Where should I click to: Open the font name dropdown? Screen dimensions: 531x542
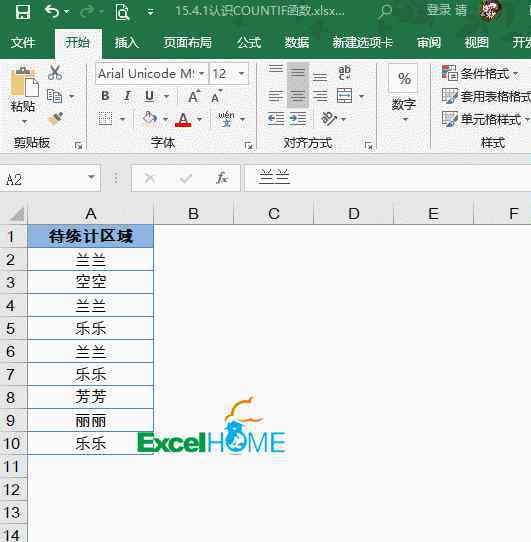coord(201,74)
